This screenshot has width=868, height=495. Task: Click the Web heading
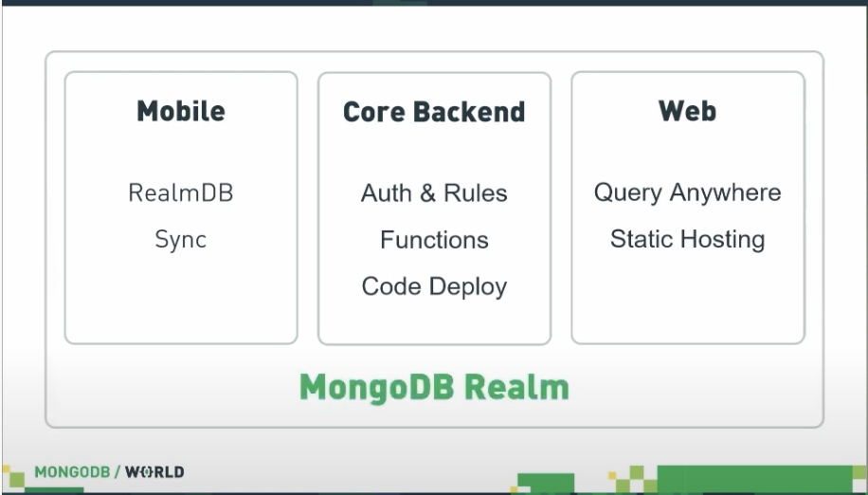(688, 111)
